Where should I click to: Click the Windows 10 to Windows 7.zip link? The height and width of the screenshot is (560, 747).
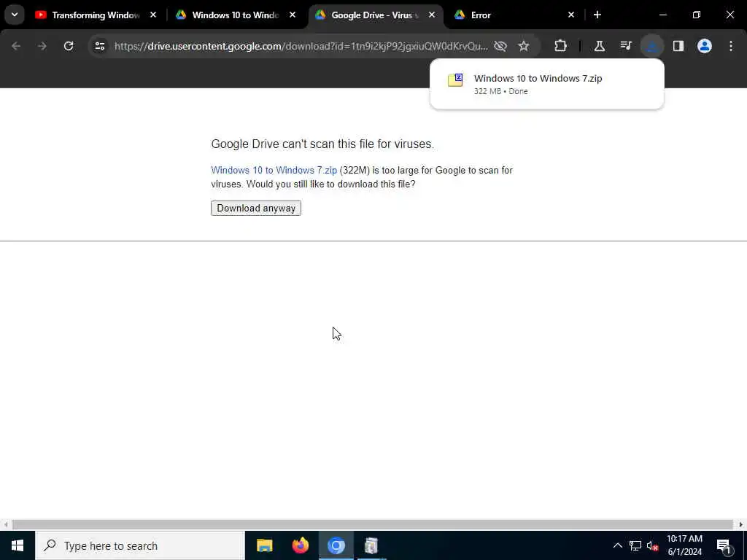(x=274, y=170)
